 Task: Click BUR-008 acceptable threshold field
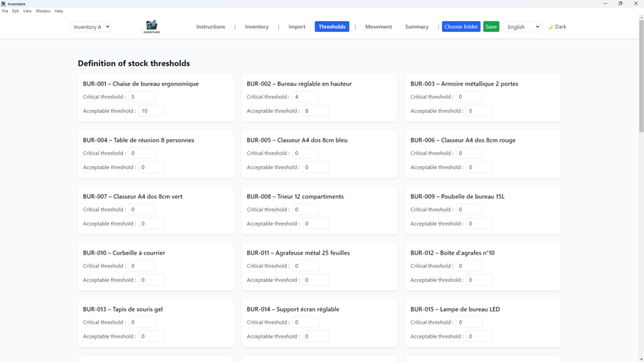315,224
